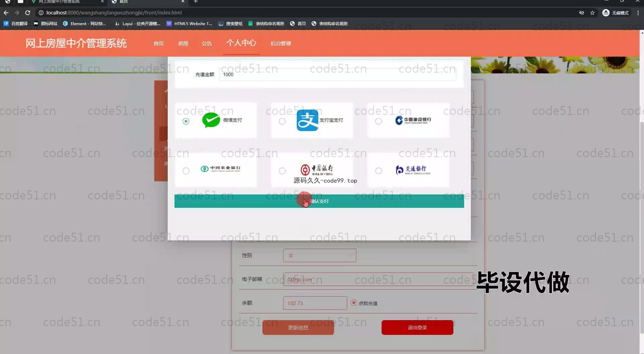
Task: Click the Bank of China logo
Action: tap(317, 170)
